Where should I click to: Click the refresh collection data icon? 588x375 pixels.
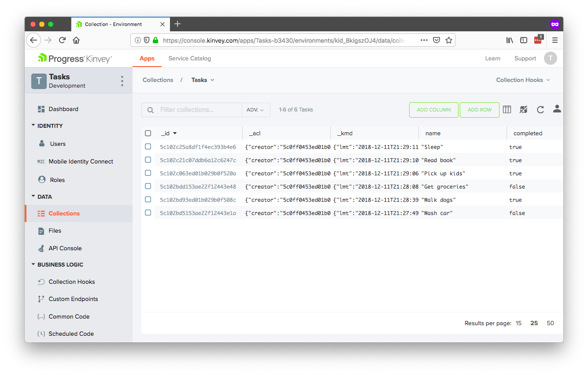(x=540, y=110)
